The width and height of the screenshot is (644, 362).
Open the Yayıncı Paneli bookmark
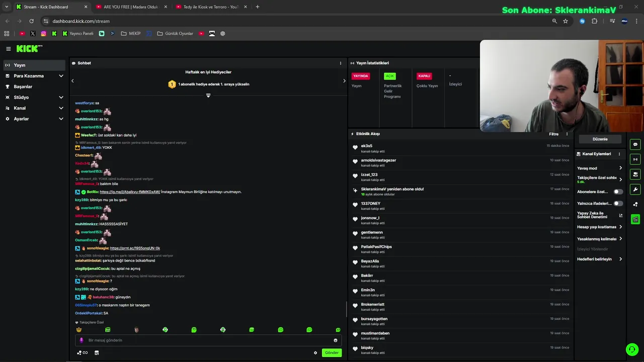78,34
